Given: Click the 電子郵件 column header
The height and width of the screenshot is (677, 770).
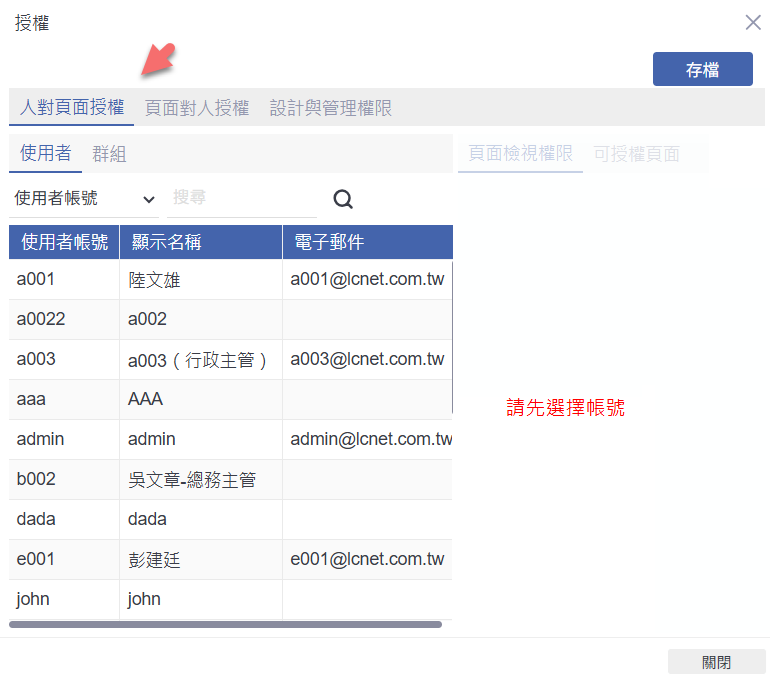Looking at the screenshot, I should (367, 242).
